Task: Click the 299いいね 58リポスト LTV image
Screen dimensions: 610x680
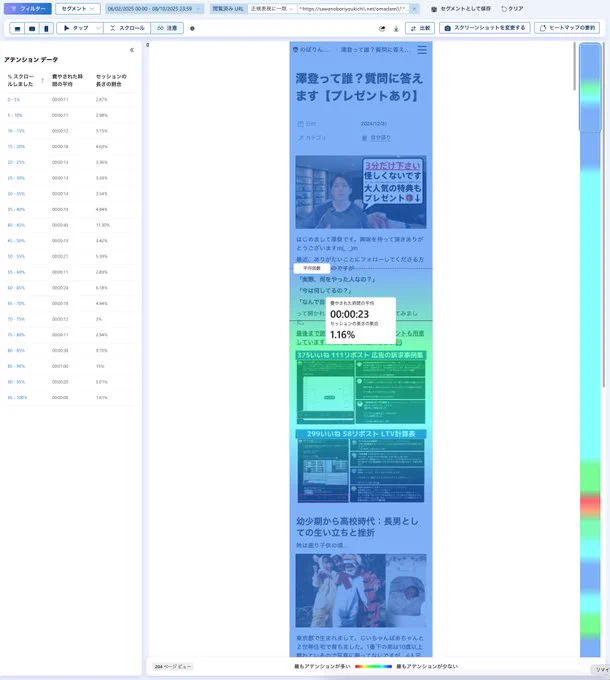Action: pos(361,466)
